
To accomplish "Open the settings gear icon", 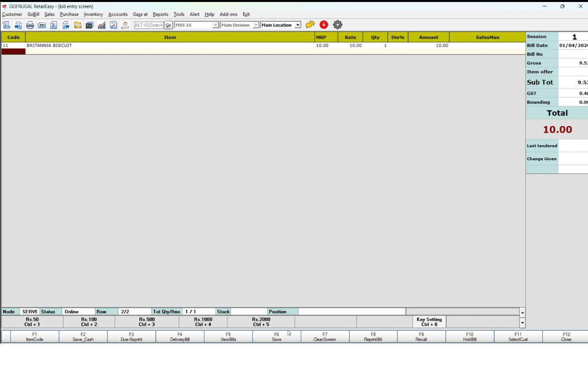I will [x=337, y=25].
